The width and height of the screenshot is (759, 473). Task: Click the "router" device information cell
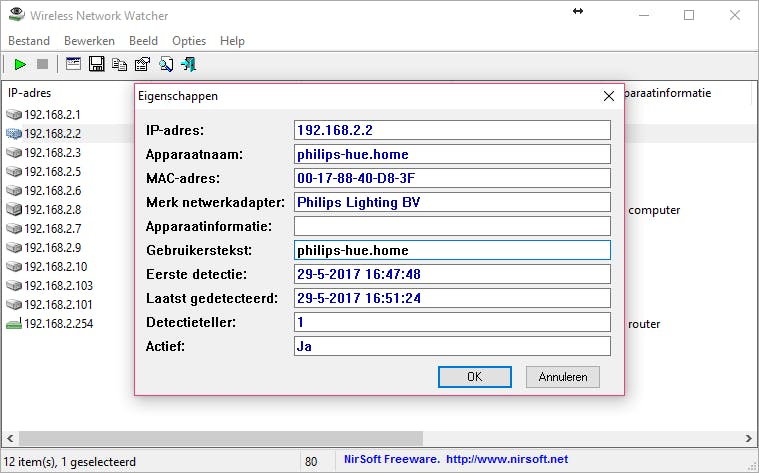[x=644, y=324]
